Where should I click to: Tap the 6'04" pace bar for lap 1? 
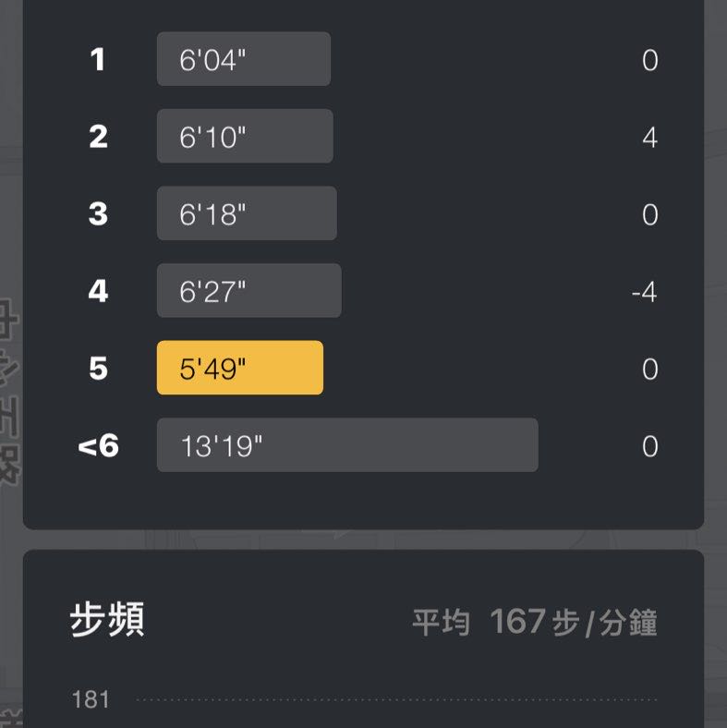(244, 59)
